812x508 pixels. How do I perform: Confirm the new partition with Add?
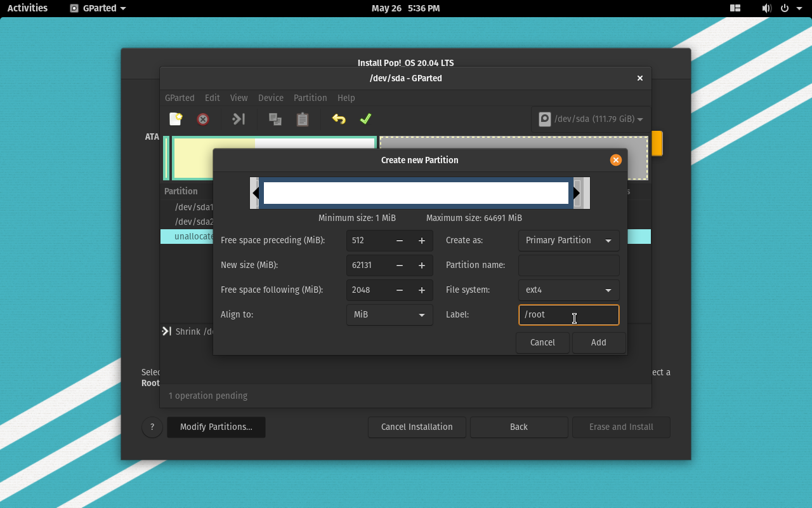598,342
